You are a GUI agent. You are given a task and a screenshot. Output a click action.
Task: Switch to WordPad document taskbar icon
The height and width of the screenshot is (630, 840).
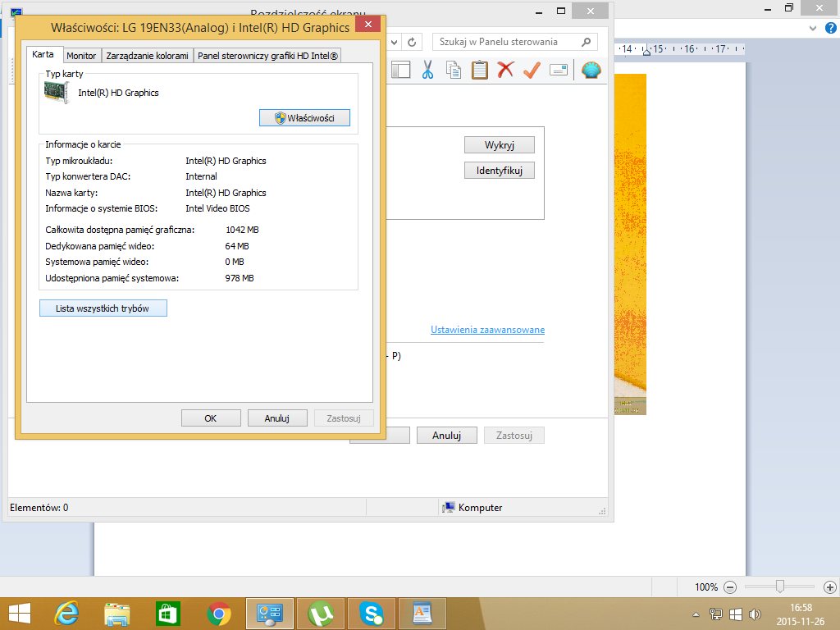click(x=422, y=614)
